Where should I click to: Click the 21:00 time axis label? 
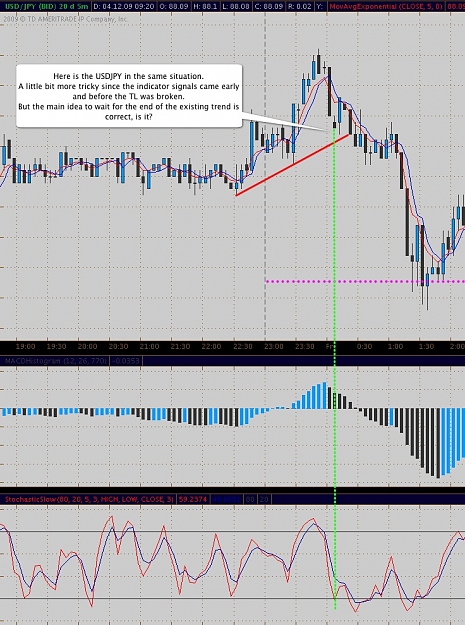pos(149,346)
